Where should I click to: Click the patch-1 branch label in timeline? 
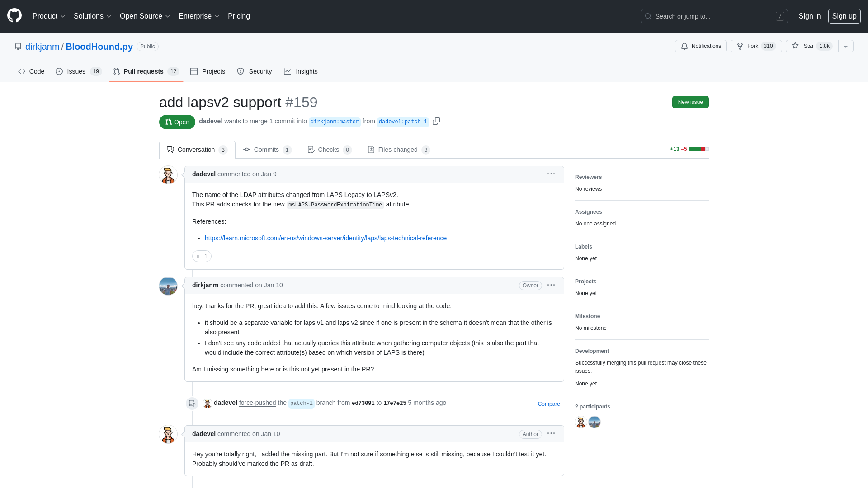point(302,404)
